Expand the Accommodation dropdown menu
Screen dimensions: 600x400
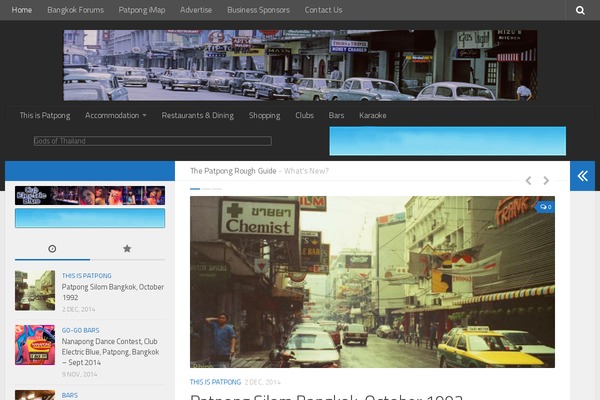point(116,115)
